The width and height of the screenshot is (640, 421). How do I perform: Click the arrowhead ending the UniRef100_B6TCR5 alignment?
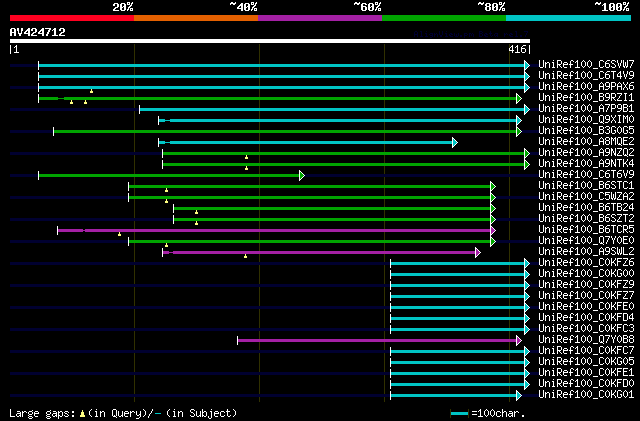493,231
